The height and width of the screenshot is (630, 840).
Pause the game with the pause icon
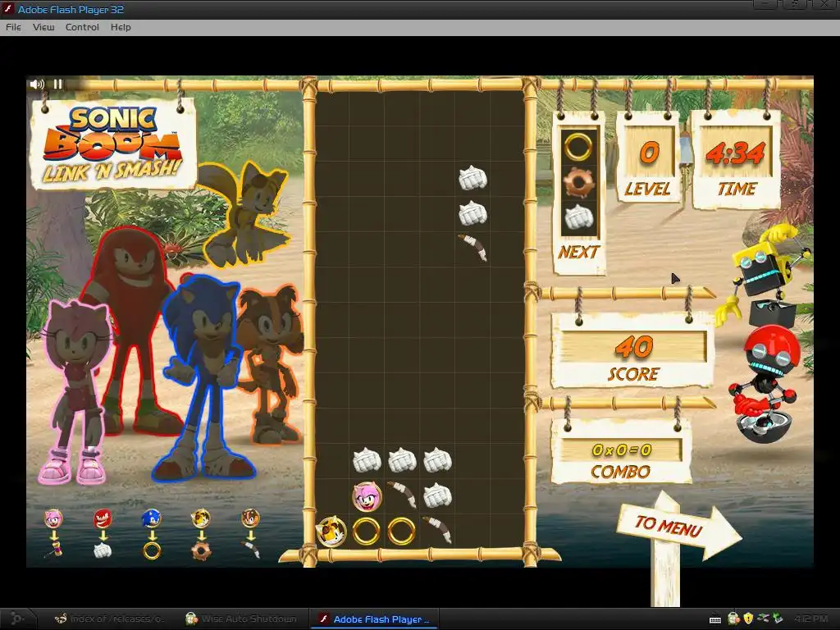pos(58,84)
